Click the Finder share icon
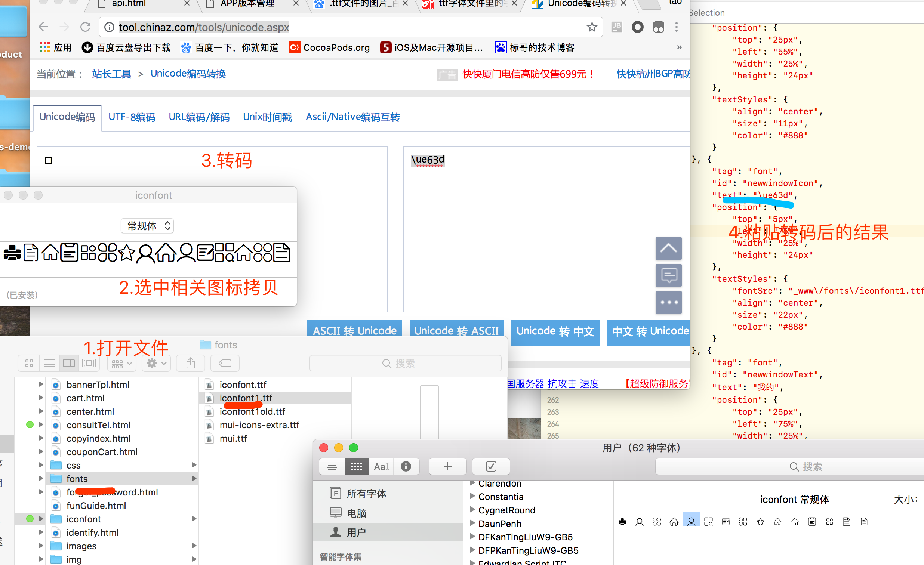Screen dimensions: 924x565 point(191,363)
